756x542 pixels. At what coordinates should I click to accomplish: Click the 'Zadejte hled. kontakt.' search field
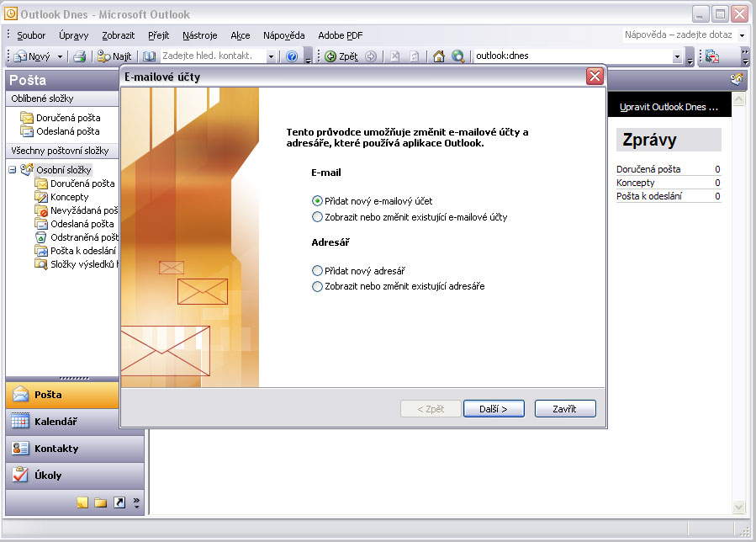[x=213, y=56]
